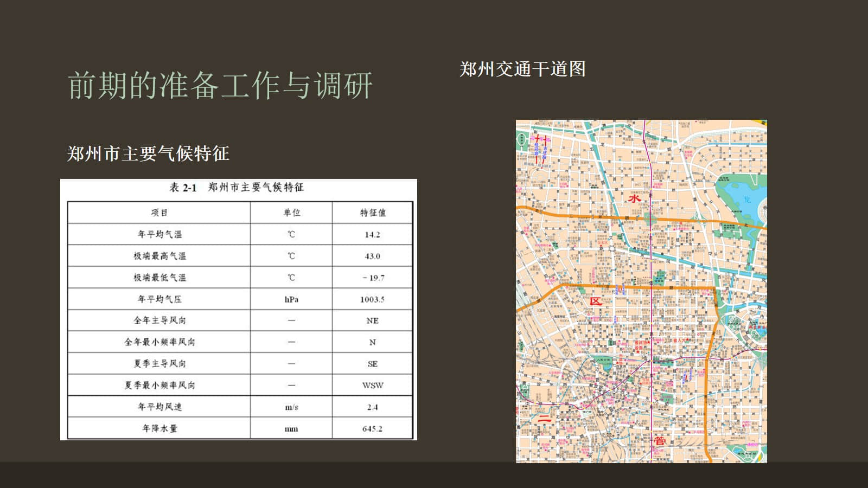Select the 夏季最小频率风向 row label
This screenshot has width=868, height=488.
click(x=159, y=385)
